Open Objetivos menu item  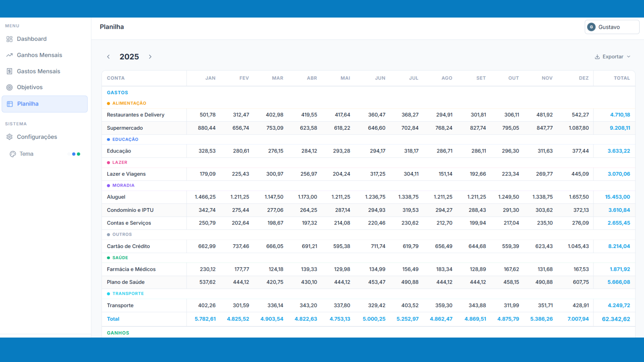[x=30, y=87]
